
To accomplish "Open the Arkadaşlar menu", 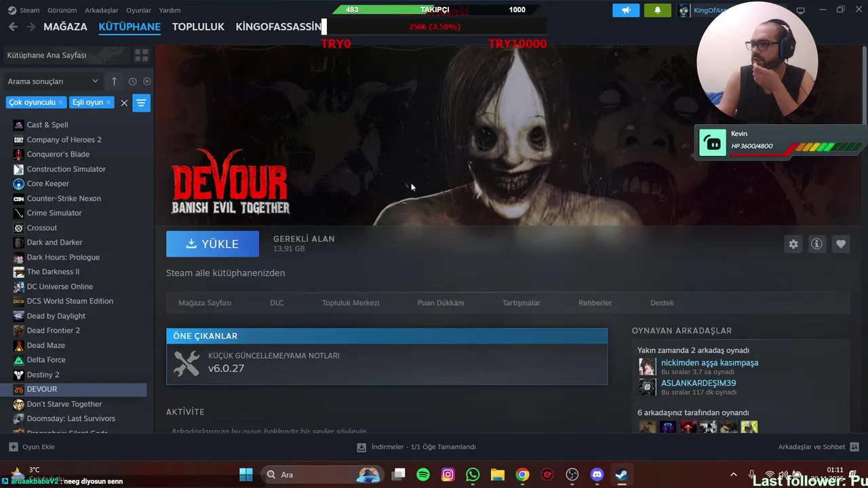I will pos(102,10).
